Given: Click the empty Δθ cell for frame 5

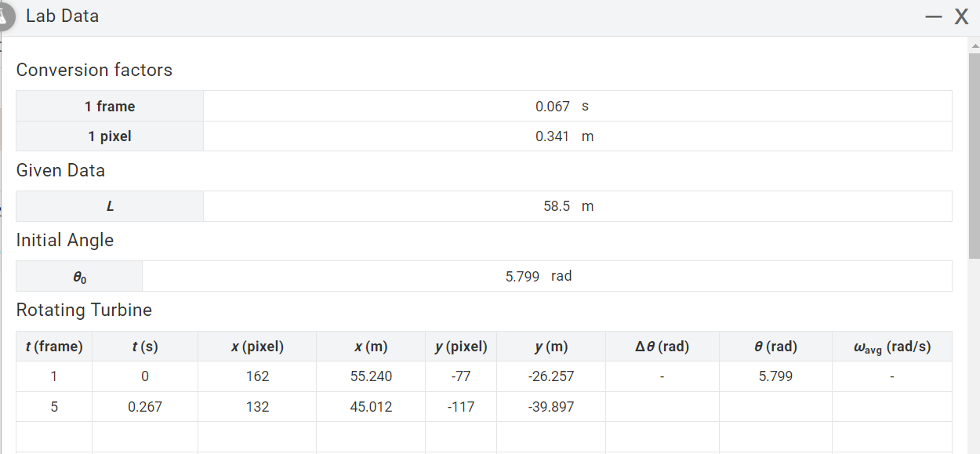Looking at the screenshot, I should point(661,406).
